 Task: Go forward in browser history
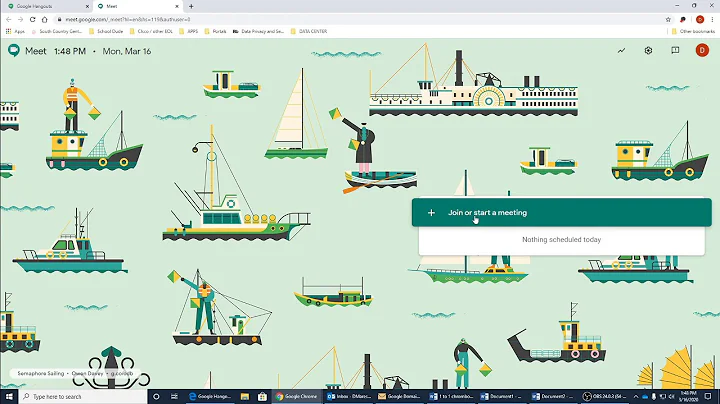click(20, 19)
